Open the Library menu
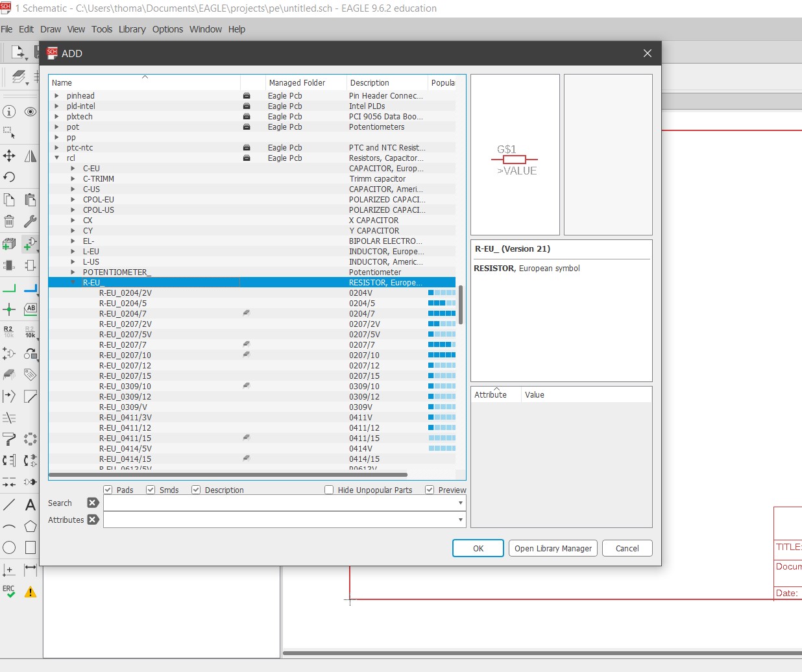 click(132, 29)
